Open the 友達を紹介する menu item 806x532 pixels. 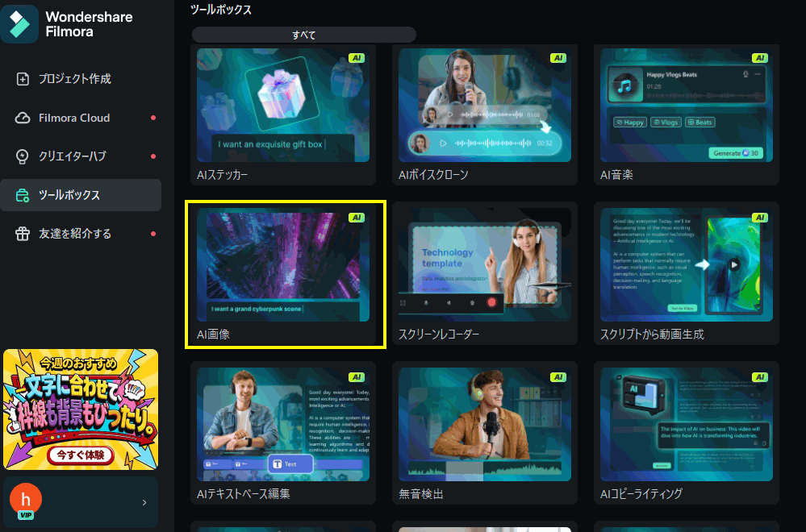point(81,234)
